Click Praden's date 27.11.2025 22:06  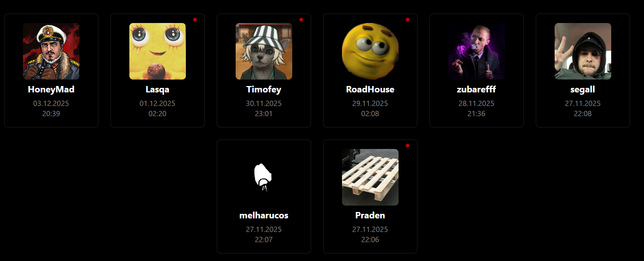point(370,234)
